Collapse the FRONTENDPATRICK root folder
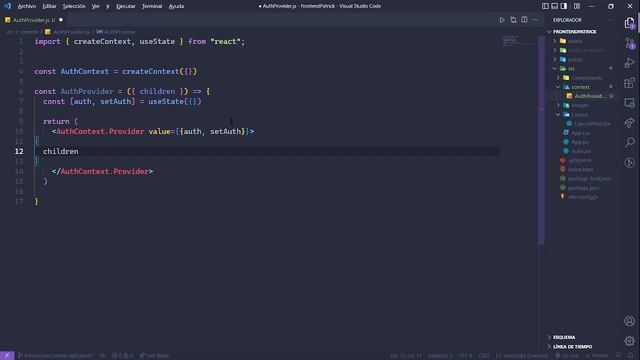 tap(575, 31)
